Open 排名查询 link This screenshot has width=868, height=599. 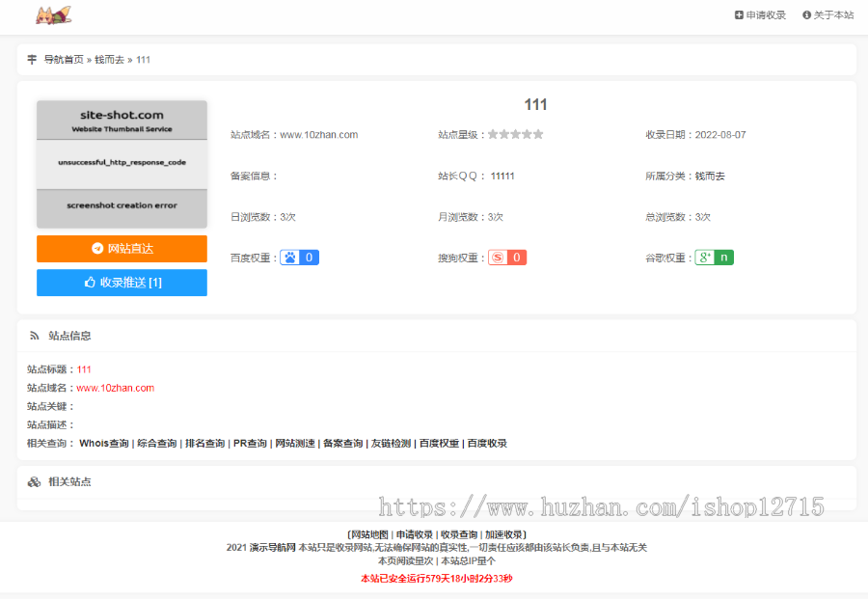pos(204,444)
